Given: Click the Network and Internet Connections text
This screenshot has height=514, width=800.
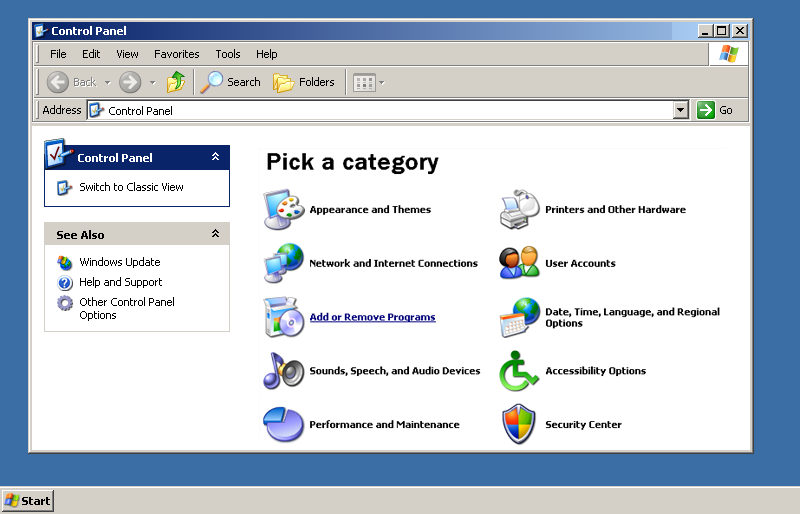Looking at the screenshot, I should pos(393,263).
